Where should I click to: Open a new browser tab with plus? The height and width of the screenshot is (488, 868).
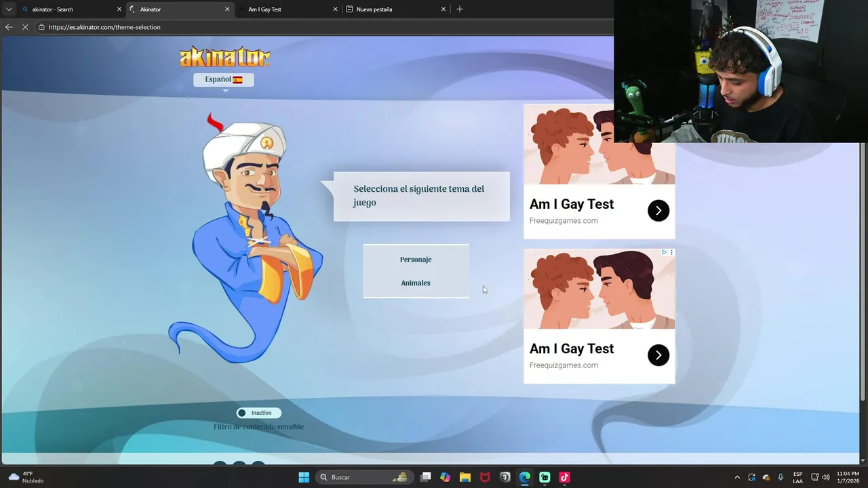(460, 9)
